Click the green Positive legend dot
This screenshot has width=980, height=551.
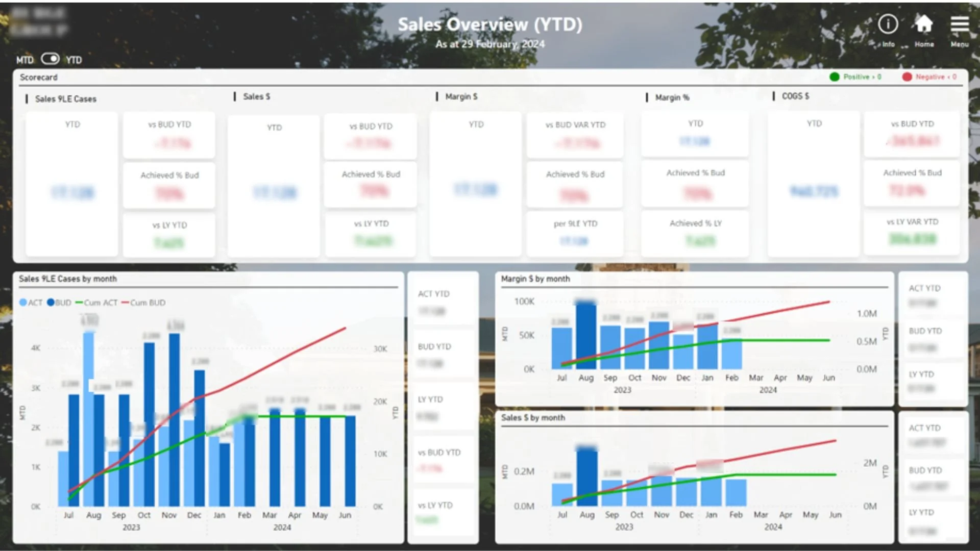(x=835, y=77)
